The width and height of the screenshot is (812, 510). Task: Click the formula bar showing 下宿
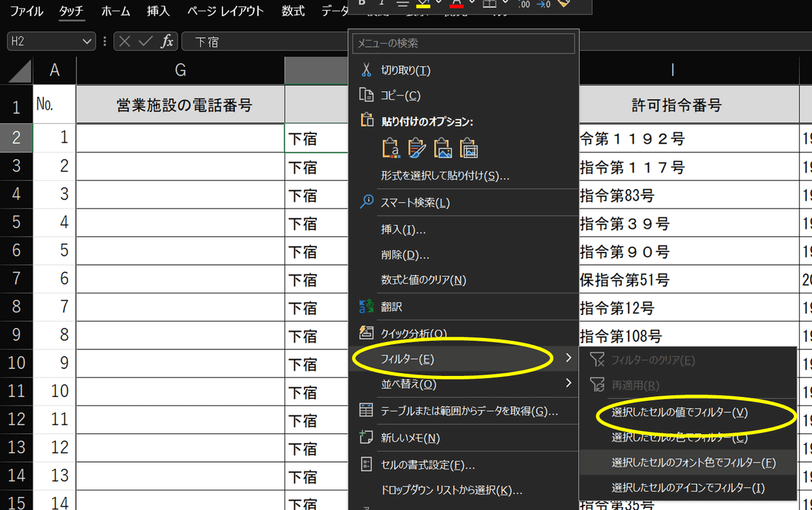coord(264,41)
